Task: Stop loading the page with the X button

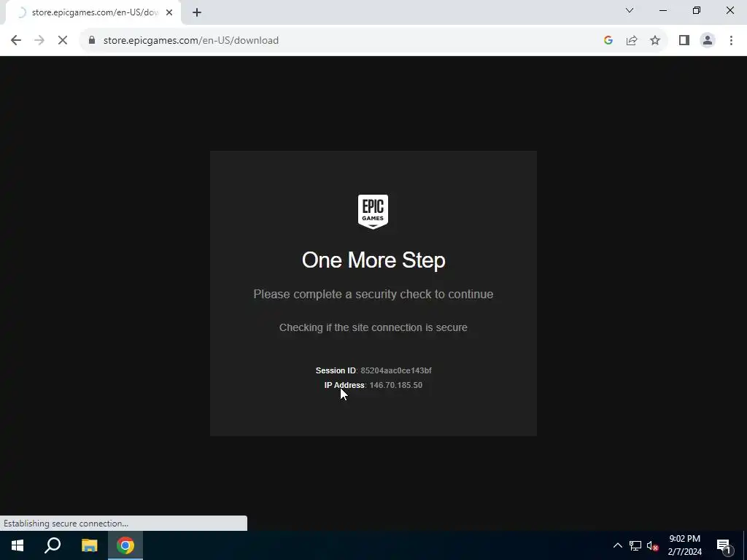Action: (x=63, y=41)
